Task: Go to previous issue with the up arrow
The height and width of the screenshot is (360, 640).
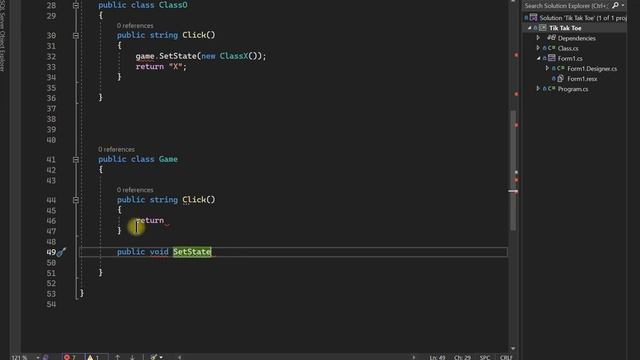Action: click(117, 357)
